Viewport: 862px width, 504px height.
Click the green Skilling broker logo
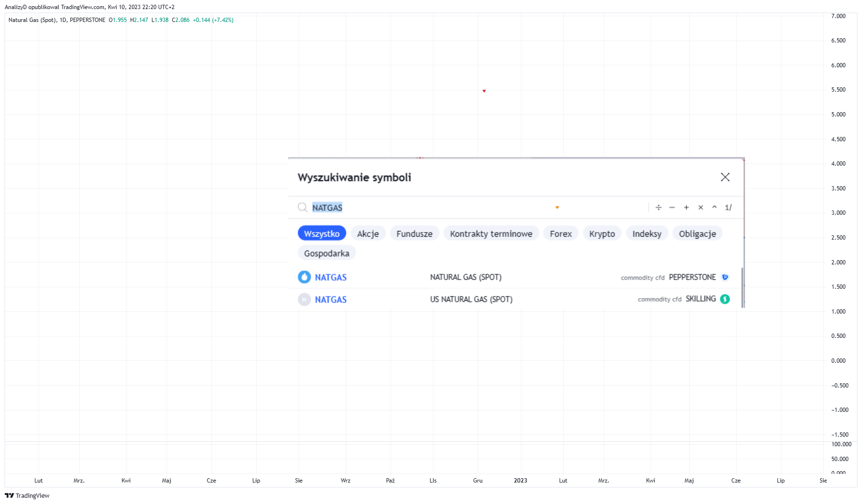[x=725, y=299]
